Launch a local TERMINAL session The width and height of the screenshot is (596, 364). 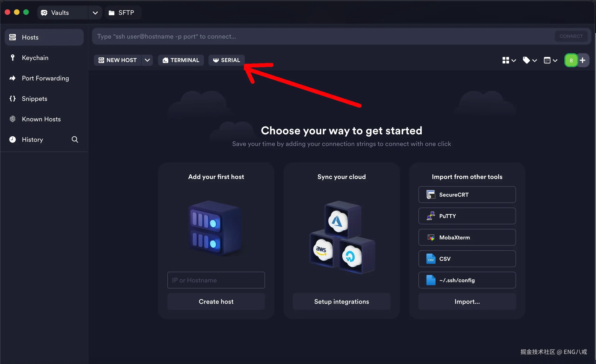[181, 60]
